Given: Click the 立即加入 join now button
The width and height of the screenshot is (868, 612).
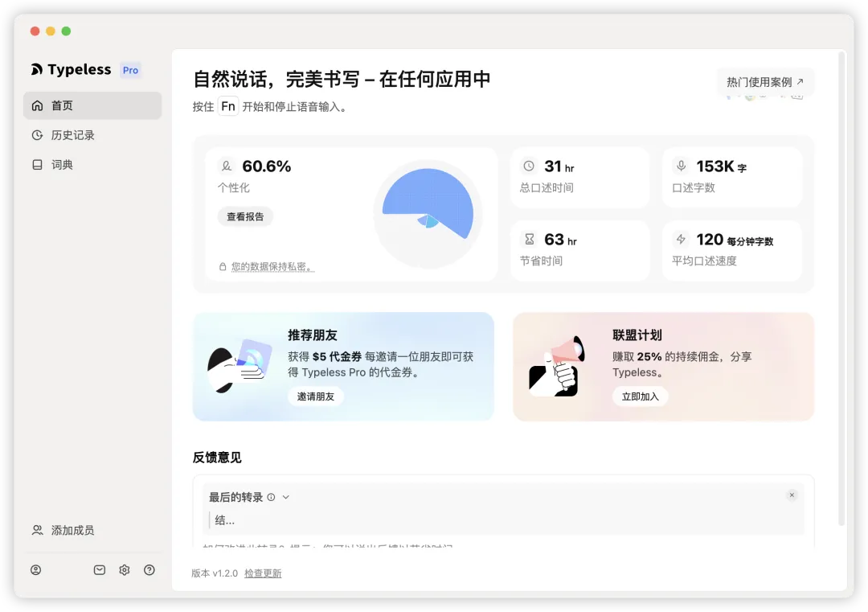Looking at the screenshot, I should tap(640, 396).
